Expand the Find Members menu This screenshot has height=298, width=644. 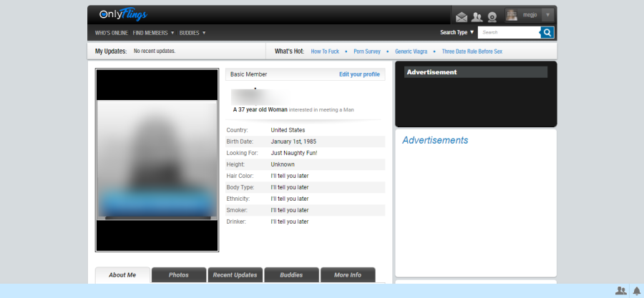tap(153, 32)
